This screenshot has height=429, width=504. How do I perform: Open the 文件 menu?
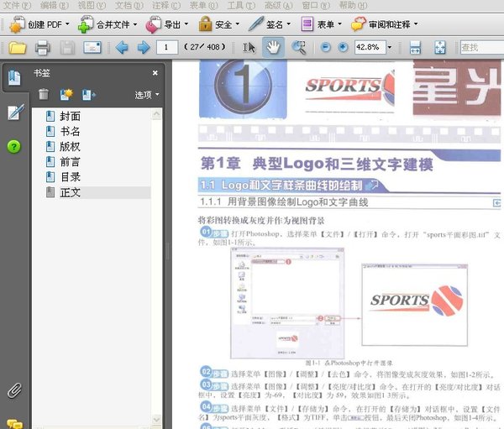(17, 6)
